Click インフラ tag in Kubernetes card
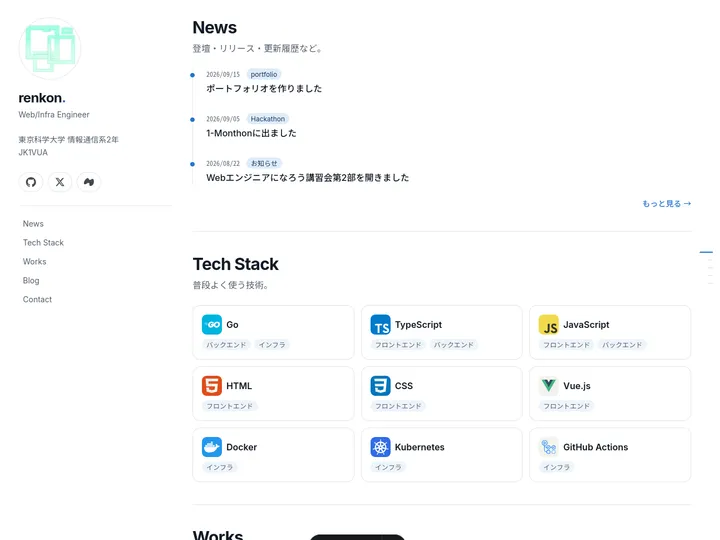The image size is (720, 540). click(x=388, y=467)
